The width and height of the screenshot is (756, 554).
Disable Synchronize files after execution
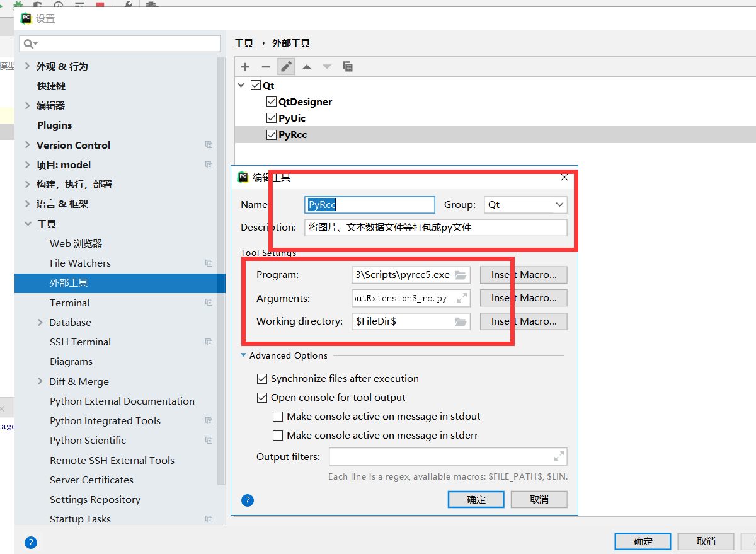[263, 378]
